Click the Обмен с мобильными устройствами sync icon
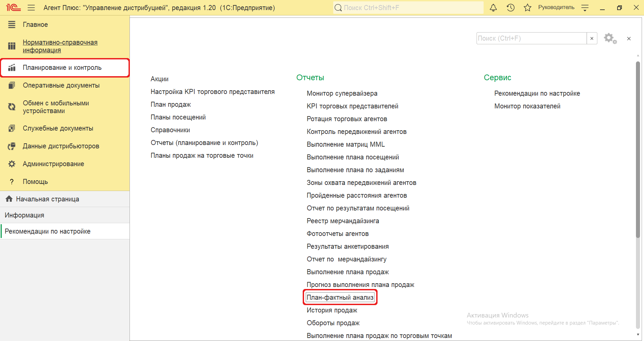This screenshot has height=341, width=644. click(x=12, y=107)
